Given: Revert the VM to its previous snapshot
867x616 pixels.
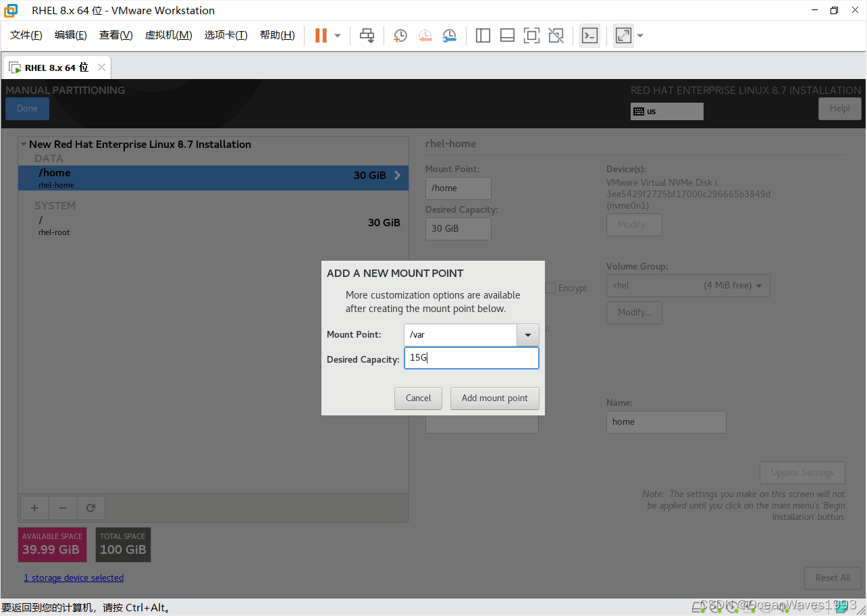Looking at the screenshot, I should (425, 36).
